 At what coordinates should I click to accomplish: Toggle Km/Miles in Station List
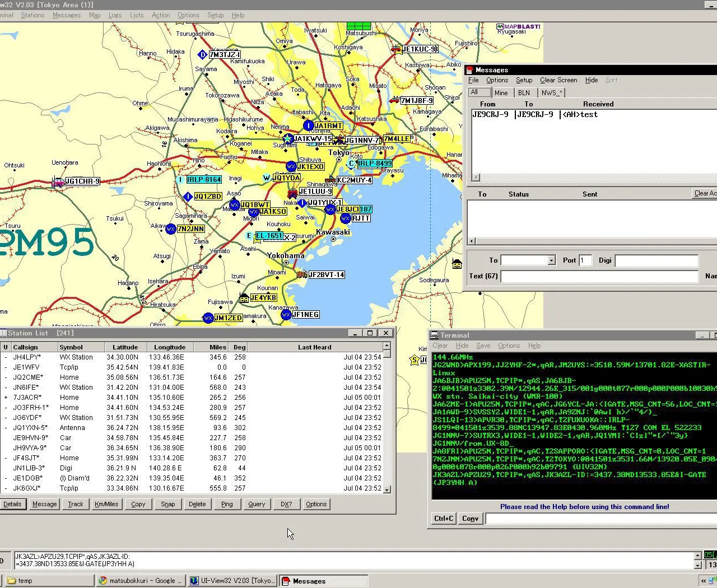coord(106,504)
